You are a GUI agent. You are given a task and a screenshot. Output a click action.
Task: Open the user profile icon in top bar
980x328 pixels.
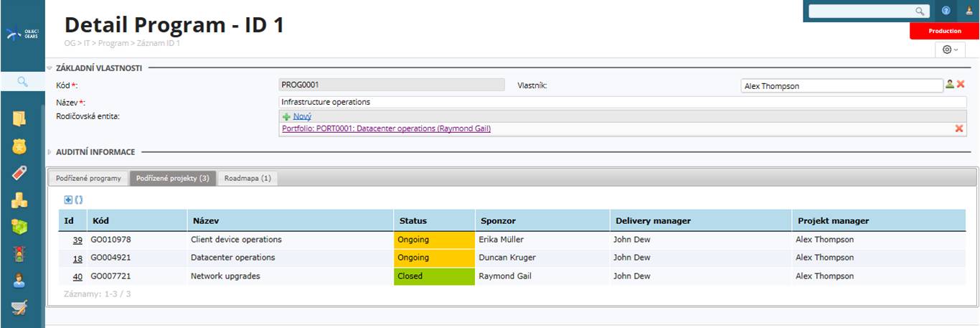coord(969,11)
